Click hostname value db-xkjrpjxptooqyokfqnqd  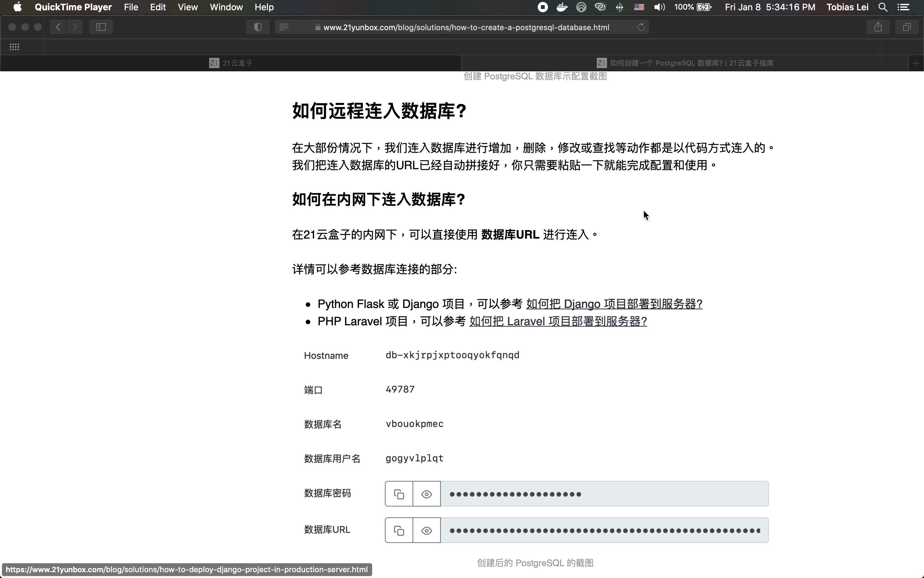[x=452, y=355]
